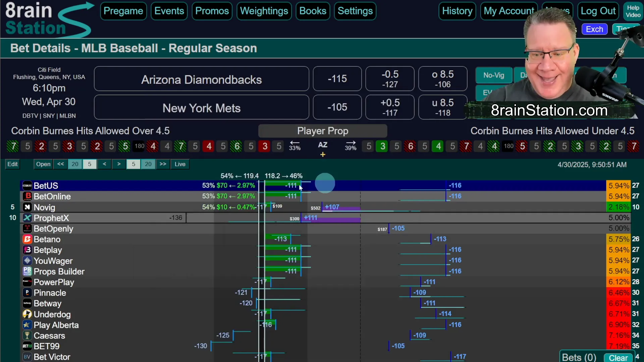The width and height of the screenshot is (644, 362).
Task: Click the Props Builder logo icon
Action: (x=27, y=271)
